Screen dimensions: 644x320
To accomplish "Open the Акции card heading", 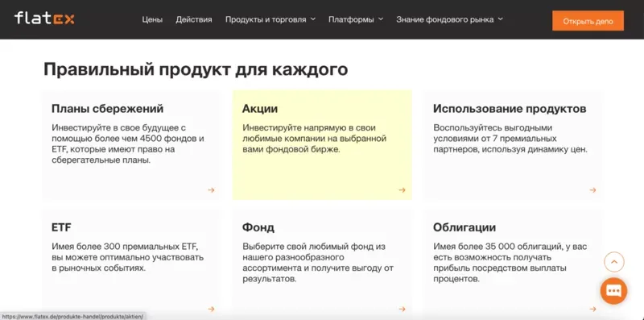I will pos(260,109).
